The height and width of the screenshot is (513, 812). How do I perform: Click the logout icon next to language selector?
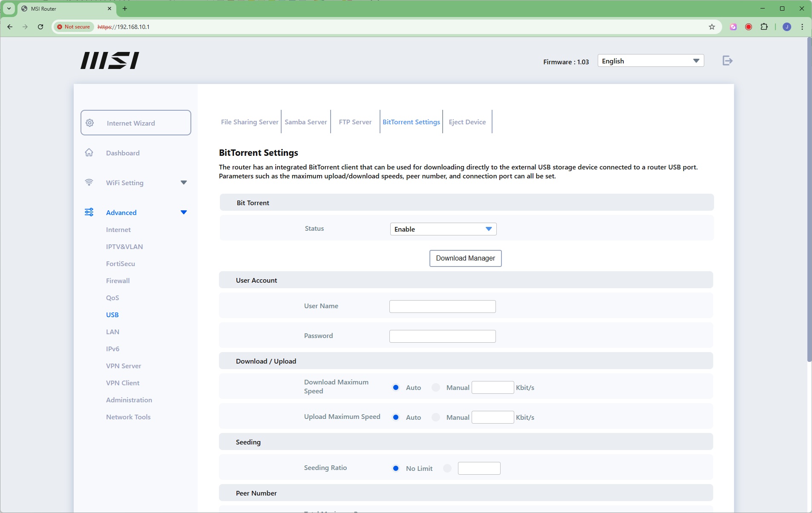pyautogui.click(x=727, y=61)
